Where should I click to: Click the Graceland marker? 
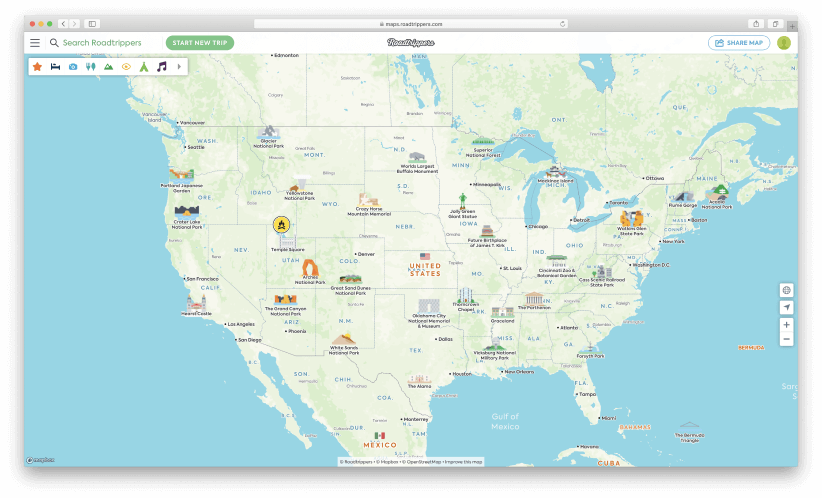click(x=502, y=313)
